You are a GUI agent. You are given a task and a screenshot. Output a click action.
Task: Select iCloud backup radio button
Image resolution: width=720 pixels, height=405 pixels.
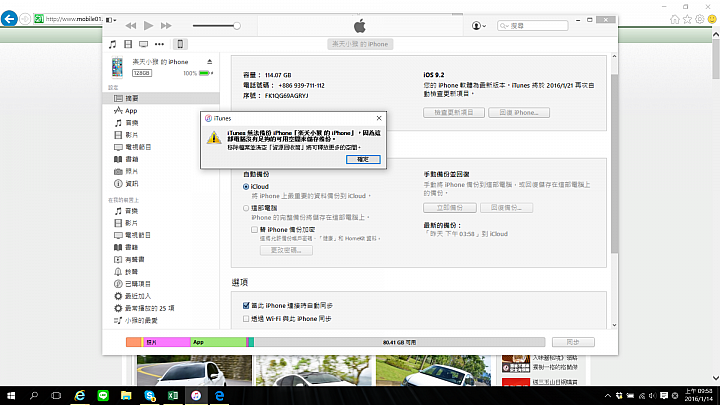point(246,186)
